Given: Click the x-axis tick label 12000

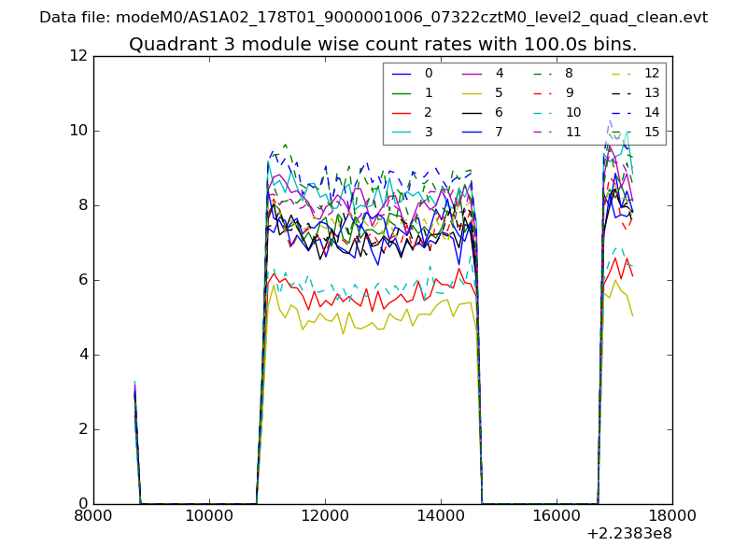Looking at the screenshot, I should [x=325, y=516].
